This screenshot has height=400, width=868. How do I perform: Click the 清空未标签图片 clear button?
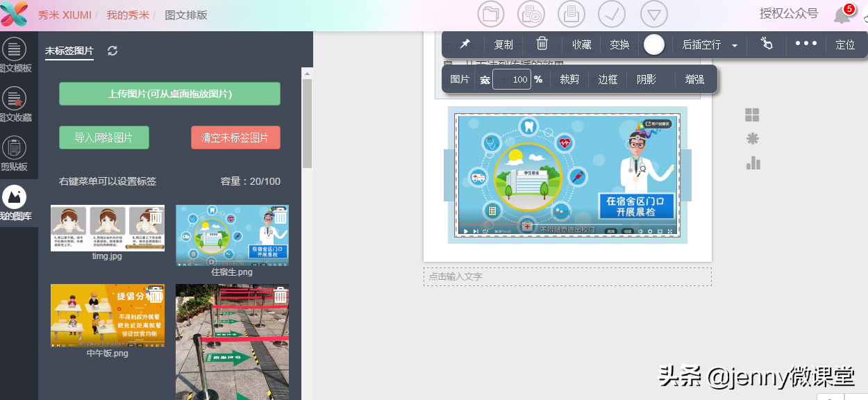pyautogui.click(x=236, y=137)
